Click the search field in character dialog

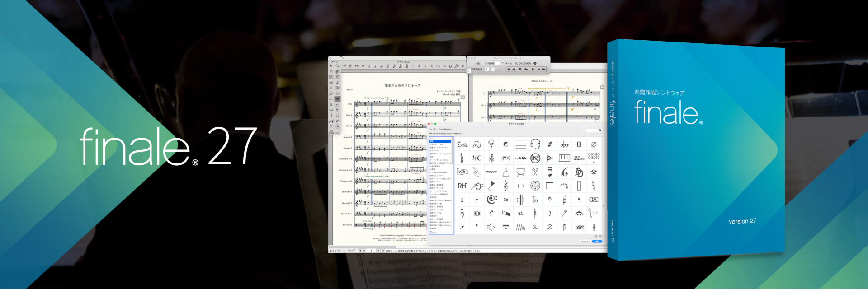click(592, 130)
